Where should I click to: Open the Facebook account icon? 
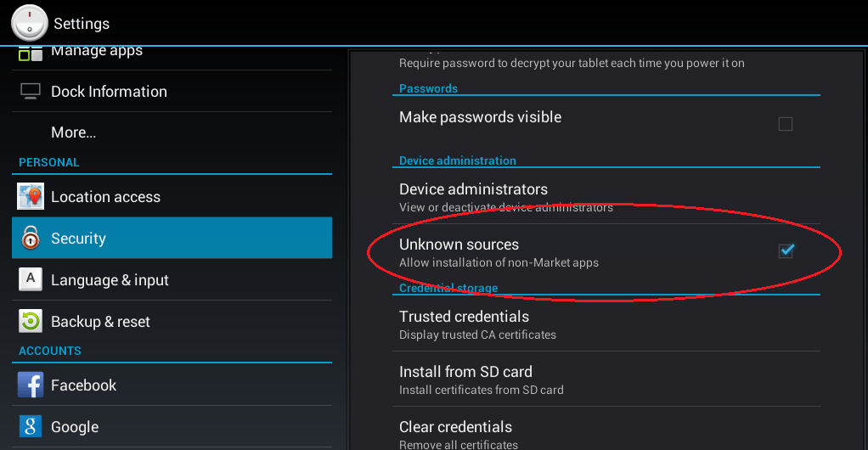tap(31, 385)
